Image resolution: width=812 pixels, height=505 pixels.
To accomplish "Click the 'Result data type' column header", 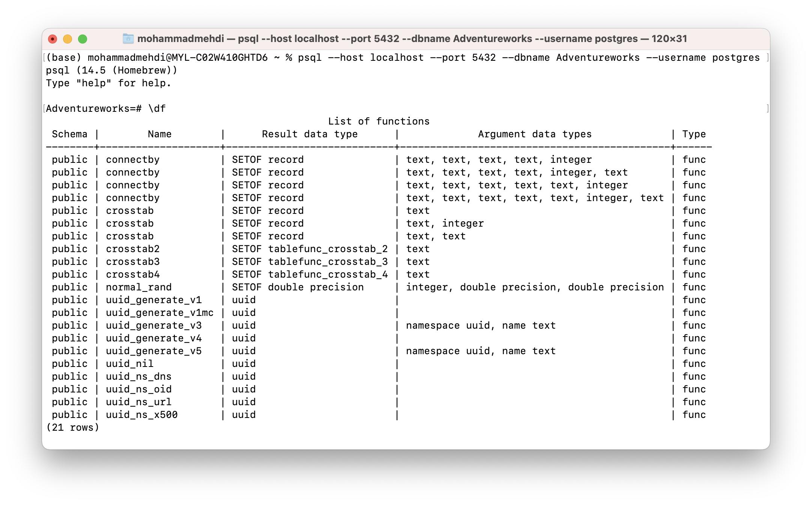I will [x=310, y=134].
